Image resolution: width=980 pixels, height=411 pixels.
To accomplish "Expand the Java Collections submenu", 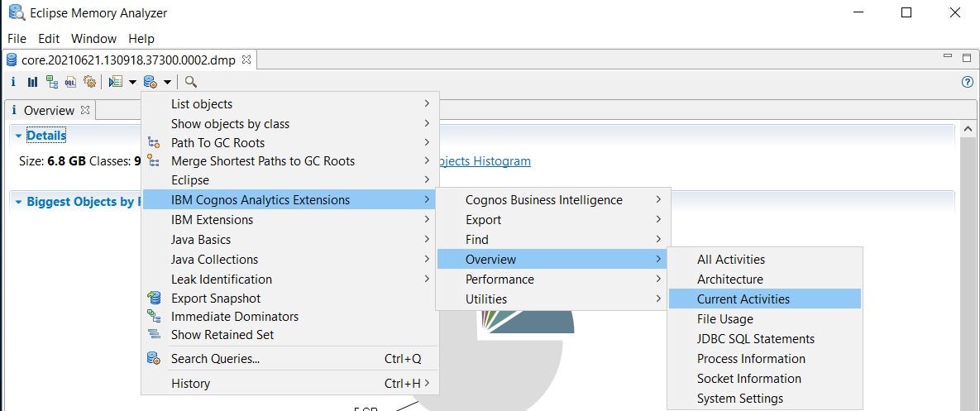I will click(290, 259).
